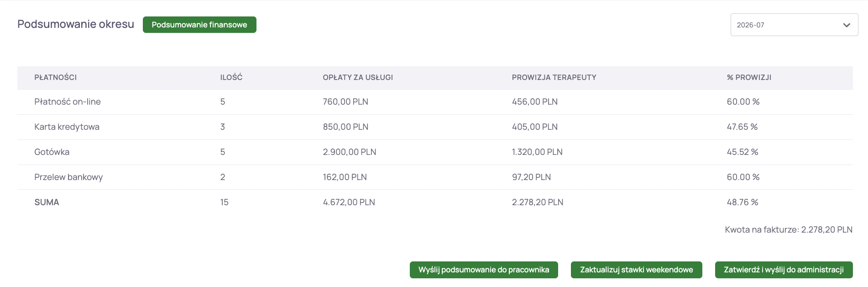Click Wyślij podsumowanie do pracownika button
This screenshot has width=868, height=287.
coord(484,270)
